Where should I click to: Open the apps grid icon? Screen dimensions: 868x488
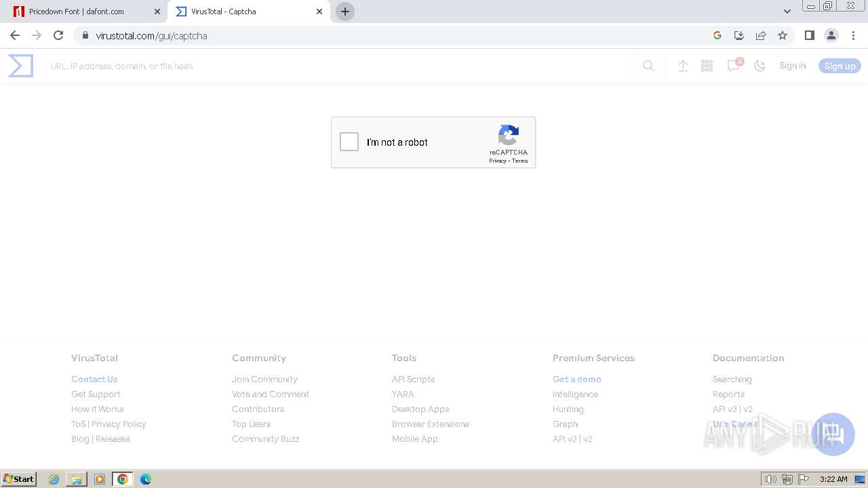[707, 66]
